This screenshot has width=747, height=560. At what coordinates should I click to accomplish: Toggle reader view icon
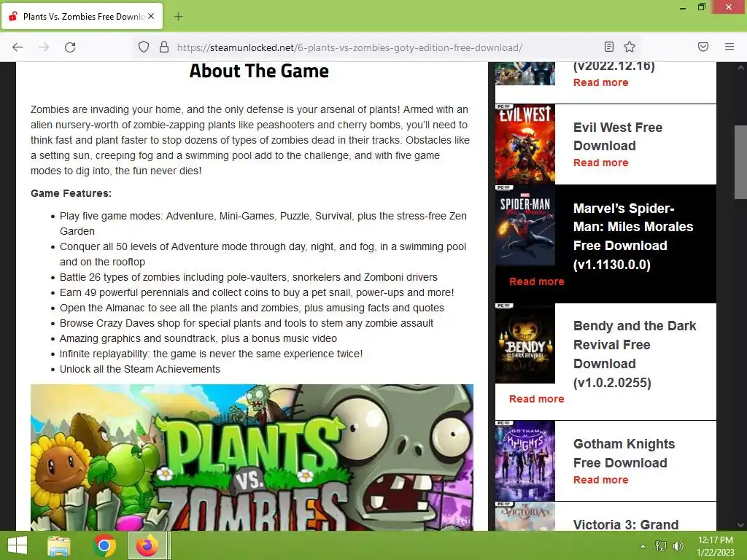[609, 47]
